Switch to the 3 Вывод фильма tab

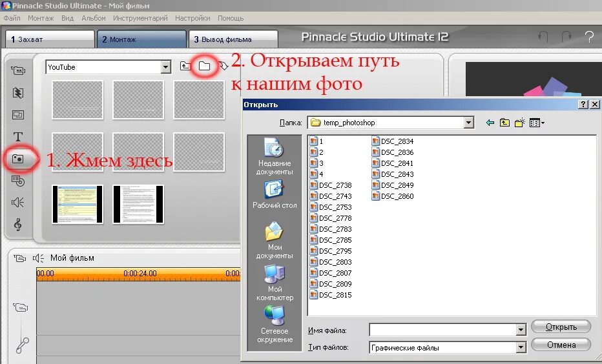(x=233, y=39)
